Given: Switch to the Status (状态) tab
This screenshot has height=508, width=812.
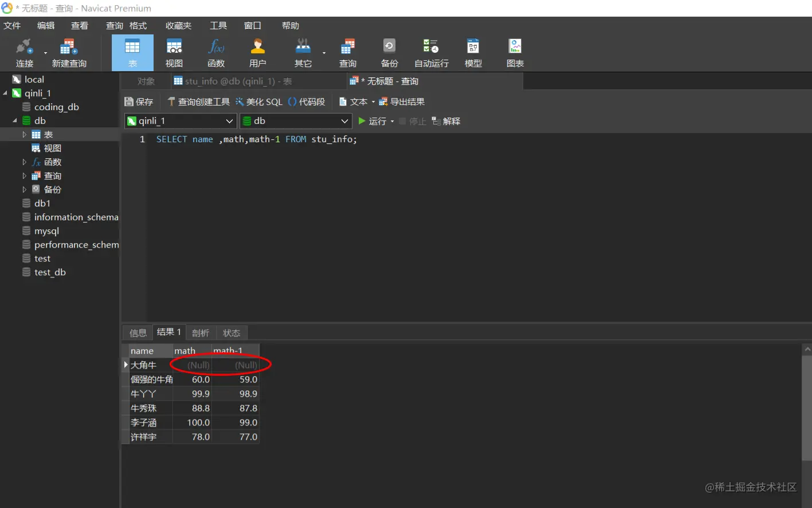Looking at the screenshot, I should (x=232, y=333).
